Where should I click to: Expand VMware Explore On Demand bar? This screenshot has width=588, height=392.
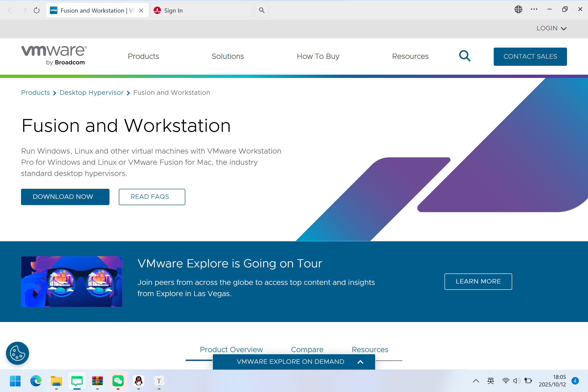tap(294, 361)
